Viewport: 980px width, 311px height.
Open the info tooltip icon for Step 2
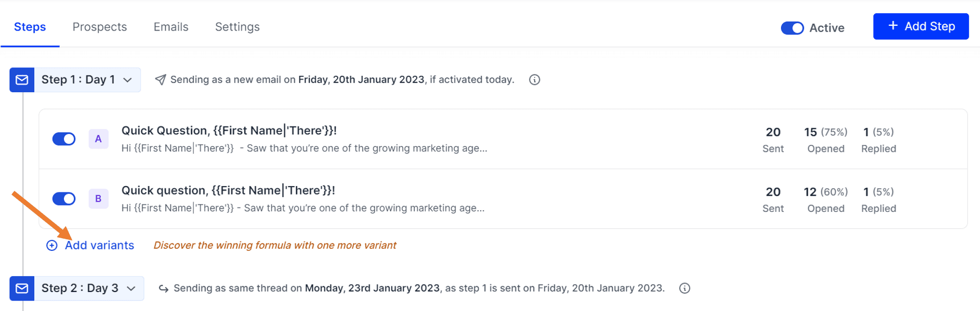pyautogui.click(x=684, y=288)
